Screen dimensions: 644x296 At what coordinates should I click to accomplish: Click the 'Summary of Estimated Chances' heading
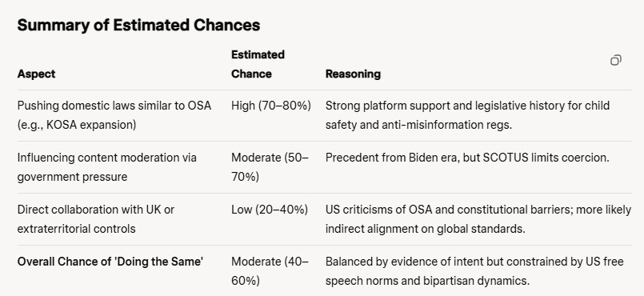point(138,25)
